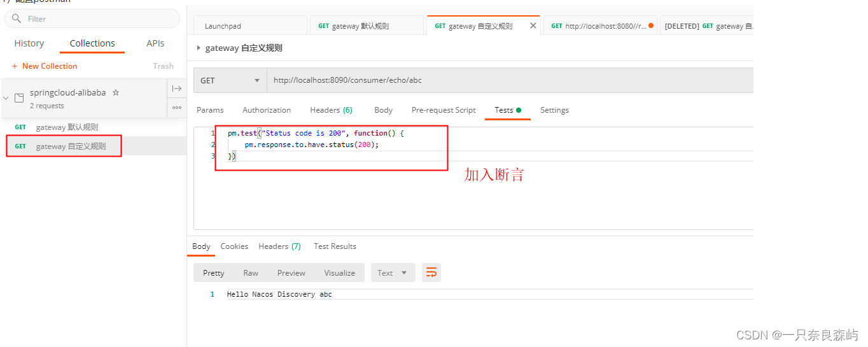Open the Authorization tab
Viewport: 868px width, 347px height.
tap(267, 110)
